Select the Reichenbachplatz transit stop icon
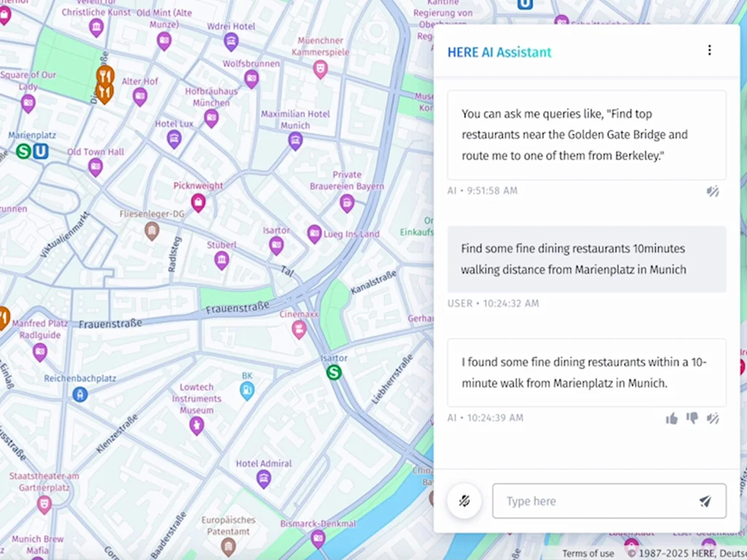Screen dimensions: 747x560 pos(80,394)
